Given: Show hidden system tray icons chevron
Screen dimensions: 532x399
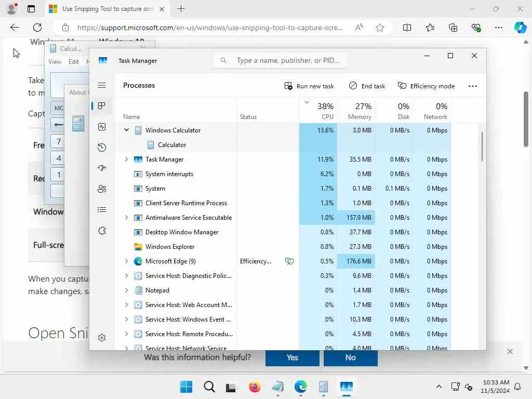Looking at the screenshot, I should click(x=438, y=387).
